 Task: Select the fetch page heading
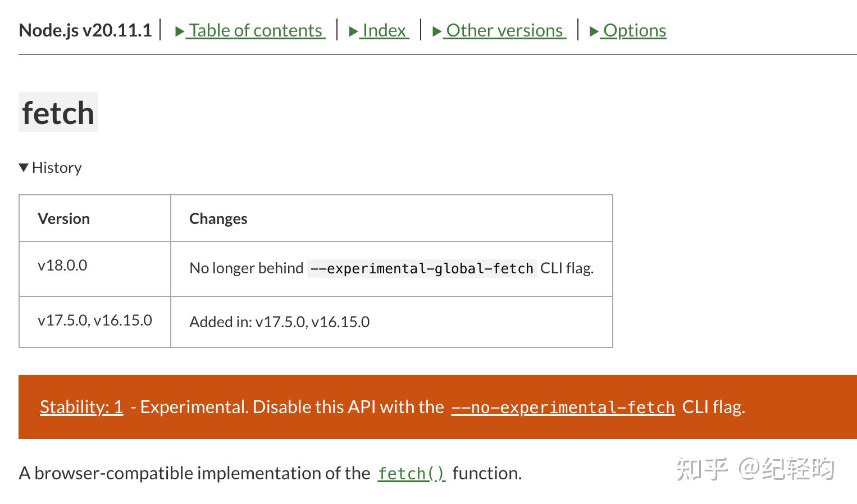58,112
